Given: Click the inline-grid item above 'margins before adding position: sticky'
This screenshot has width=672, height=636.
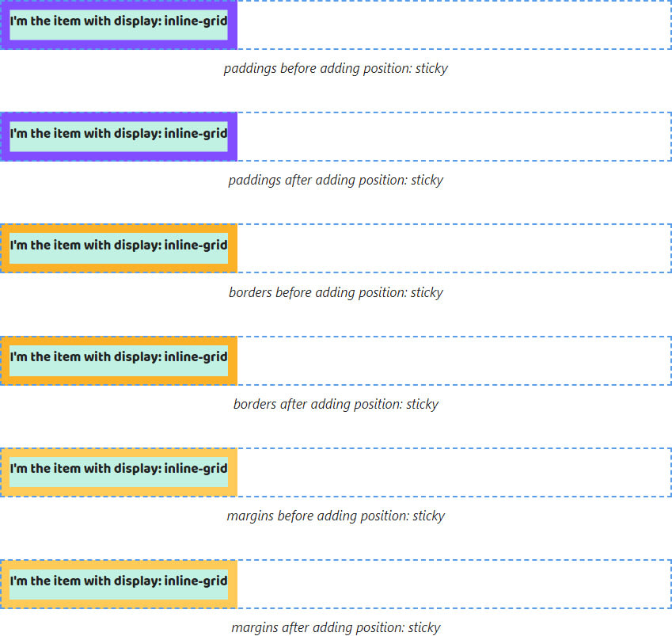Looking at the screenshot, I should coord(119,472).
